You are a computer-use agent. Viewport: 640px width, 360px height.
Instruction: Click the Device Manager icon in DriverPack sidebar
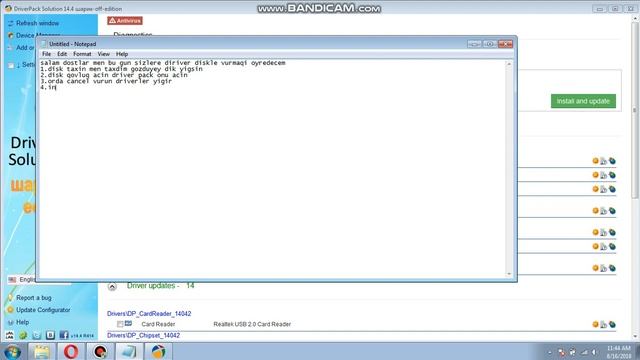point(11,36)
